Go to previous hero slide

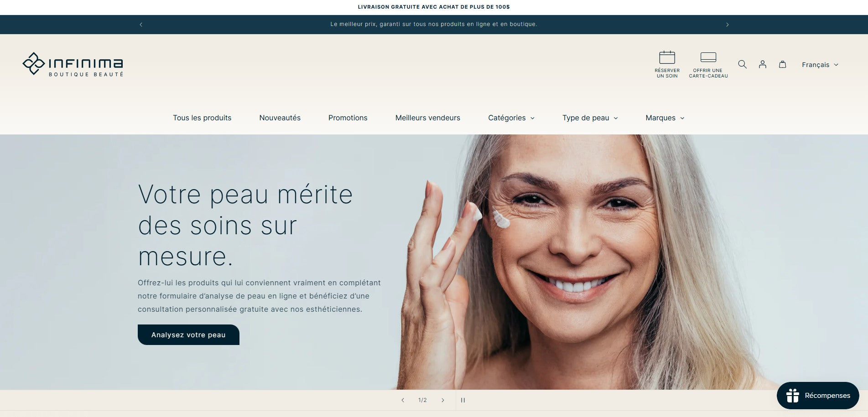(x=402, y=400)
